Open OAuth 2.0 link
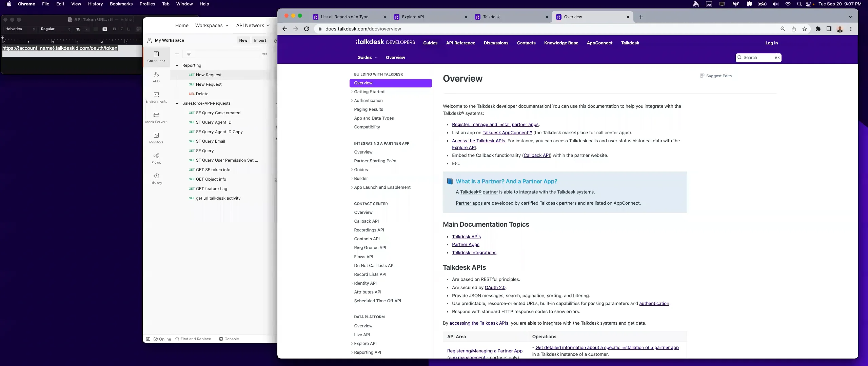The image size is (868, 366). coord(495,288)
